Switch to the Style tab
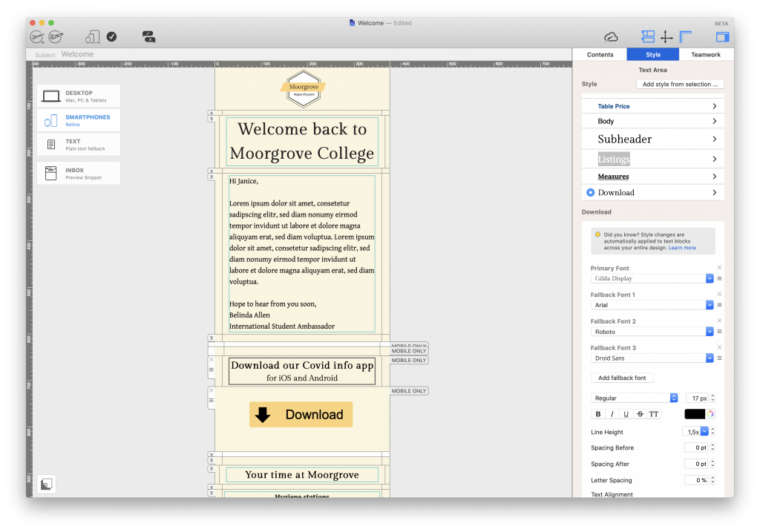This screenshot has width=760, height=532. click(x=653, y=55)
